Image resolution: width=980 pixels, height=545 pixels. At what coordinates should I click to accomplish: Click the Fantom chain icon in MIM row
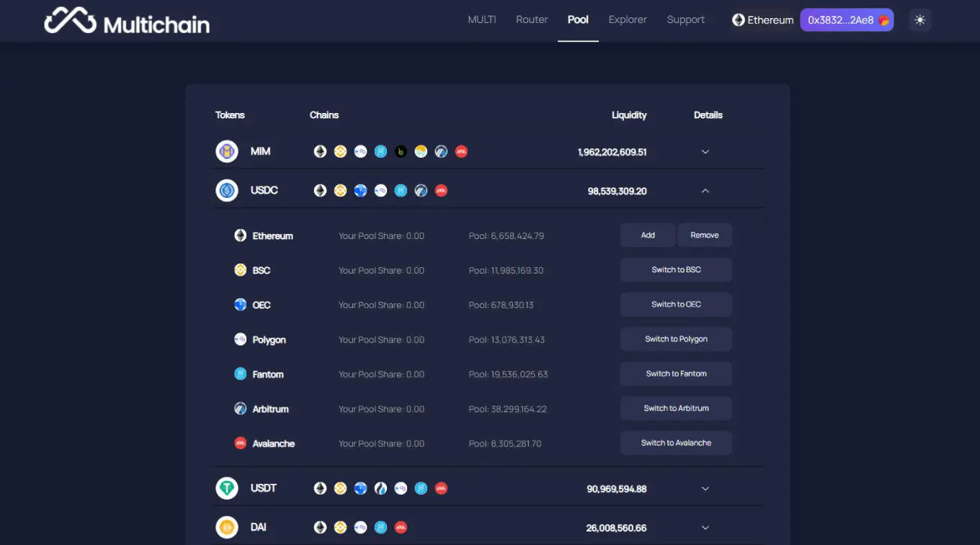(x=380, y=151)
